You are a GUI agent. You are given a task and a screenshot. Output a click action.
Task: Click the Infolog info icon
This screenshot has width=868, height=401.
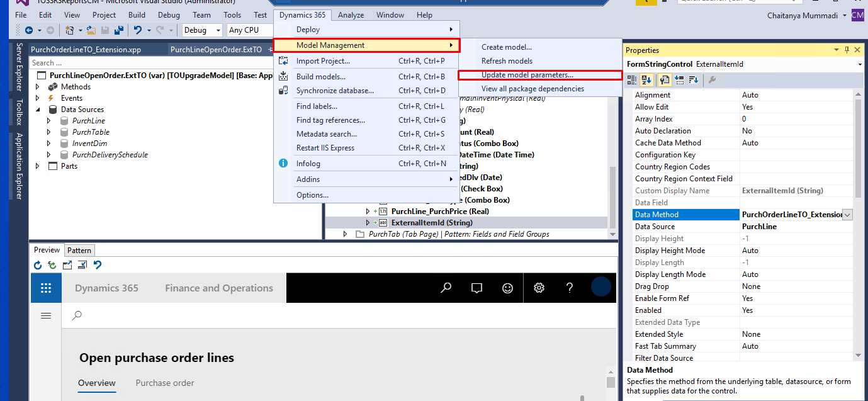[283, 164]
